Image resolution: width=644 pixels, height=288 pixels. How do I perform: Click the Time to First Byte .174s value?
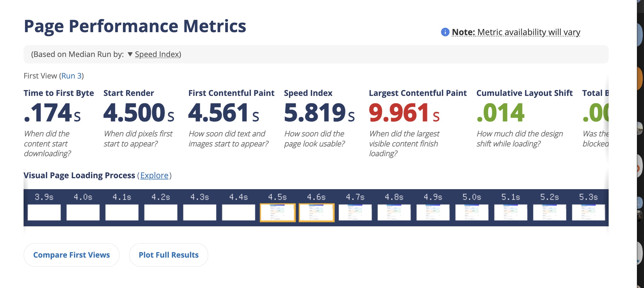pyautogui.click(x=52, y=113)
